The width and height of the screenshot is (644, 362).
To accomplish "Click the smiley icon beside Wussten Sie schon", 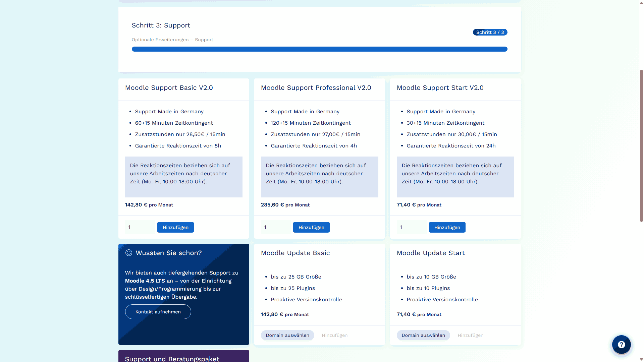I will click(x=129, y=253).
